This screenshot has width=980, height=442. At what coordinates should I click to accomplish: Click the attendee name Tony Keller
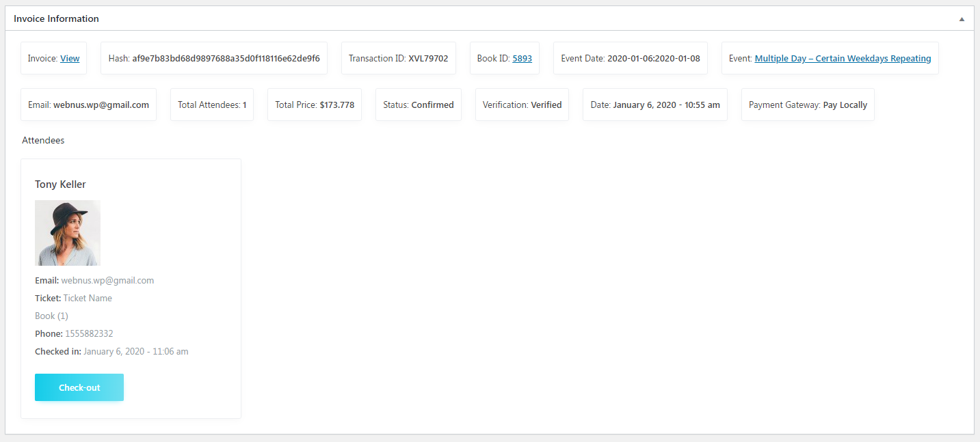[60, 184]
